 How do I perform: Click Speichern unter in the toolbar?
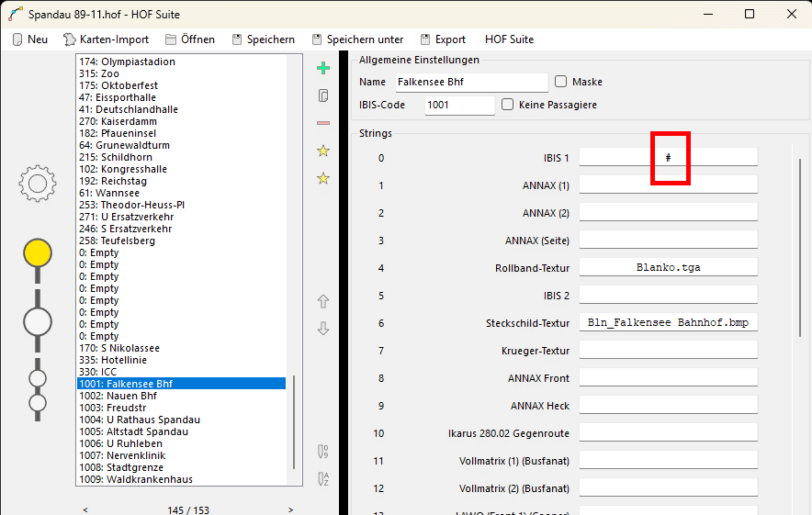tap(357, 39)
